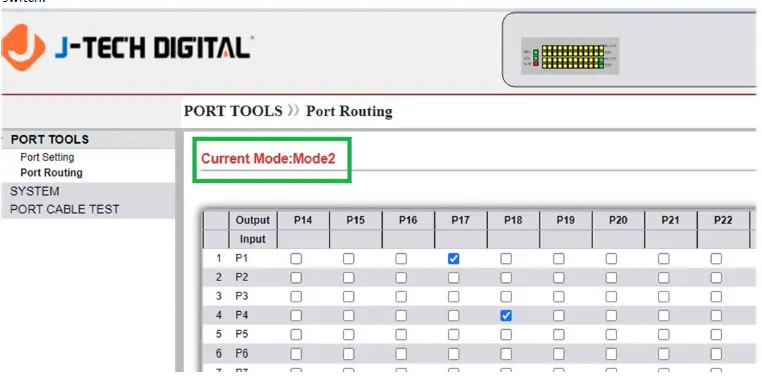Check P3 to P15 routing checkbox
The image size is (762, 384).
(348, 297)
